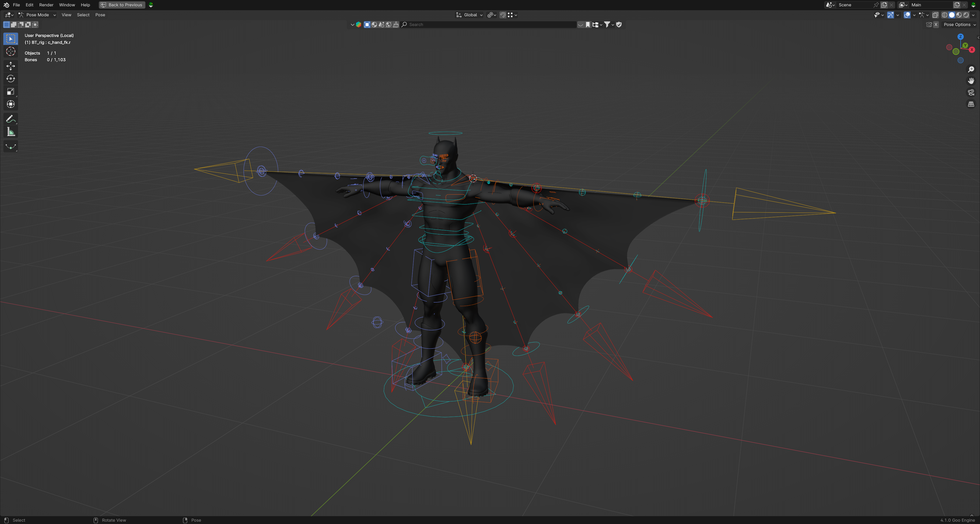The width and height of the screenshot is (980, 524).
Task: Click Back to Previous button
Action: click(122, 5)
